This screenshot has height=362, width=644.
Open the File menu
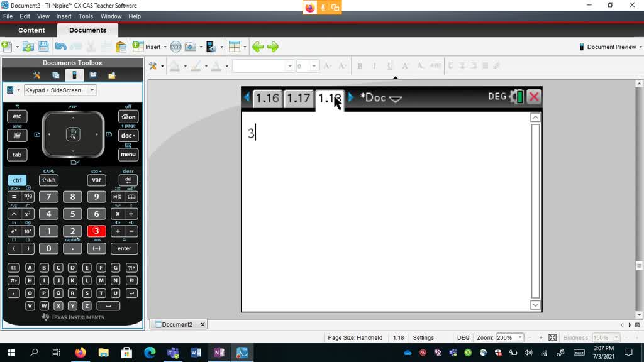click(8, 16)
